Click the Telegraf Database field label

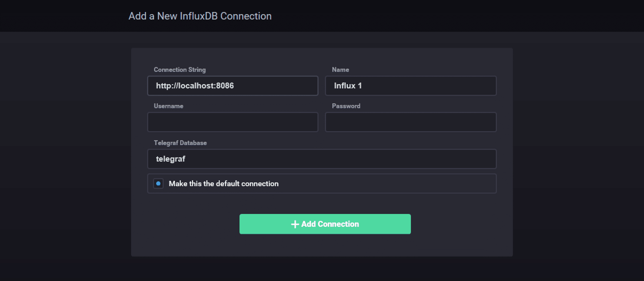(180, 143)
